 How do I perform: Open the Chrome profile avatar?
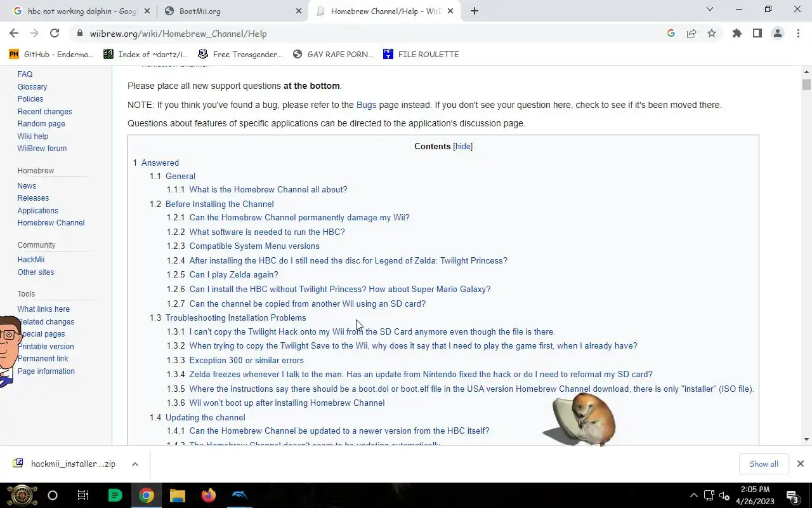pyautogui.click(x=777, y=34)
